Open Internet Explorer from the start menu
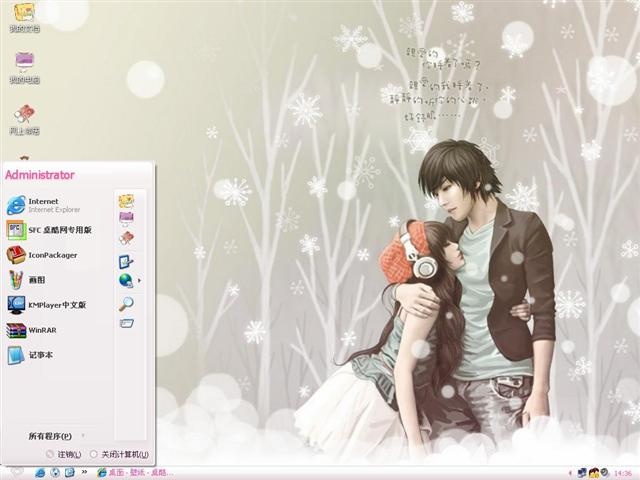The image size is (640, 480). point(40,205)
